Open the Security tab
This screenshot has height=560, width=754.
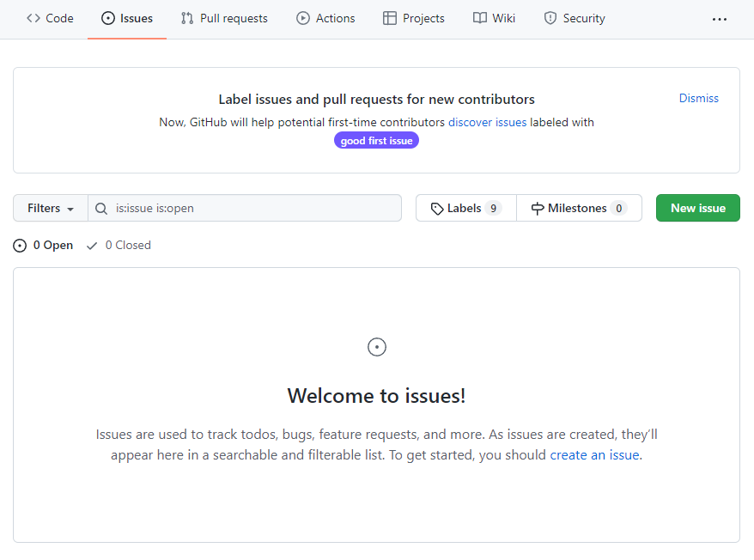(574, 18)
